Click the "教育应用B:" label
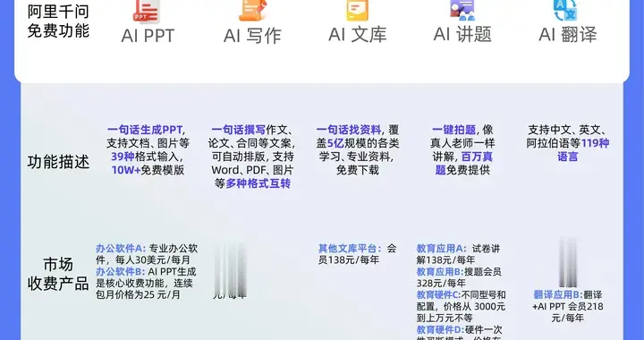644x340 pixels. click(440, 271)
